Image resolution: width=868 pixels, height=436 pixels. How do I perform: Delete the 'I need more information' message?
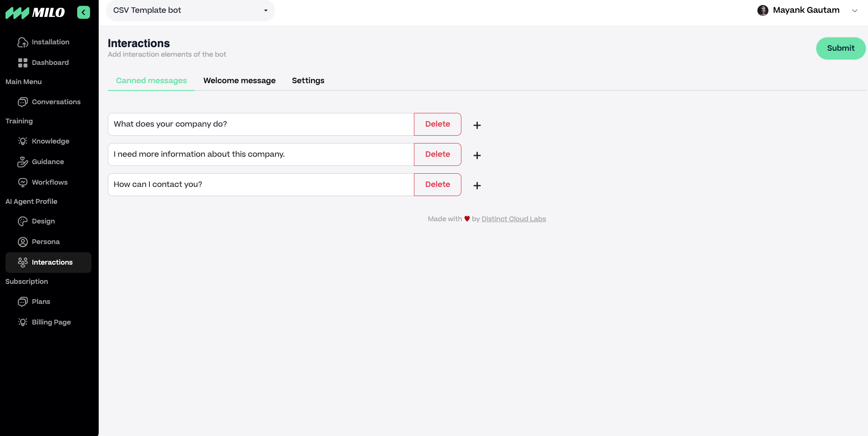coord(437,154)
